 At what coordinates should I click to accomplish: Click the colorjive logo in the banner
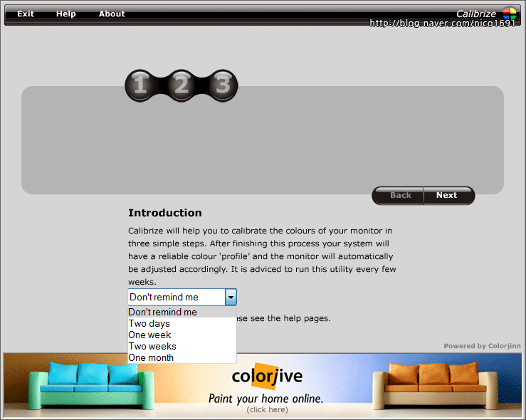tap(267, 376)
